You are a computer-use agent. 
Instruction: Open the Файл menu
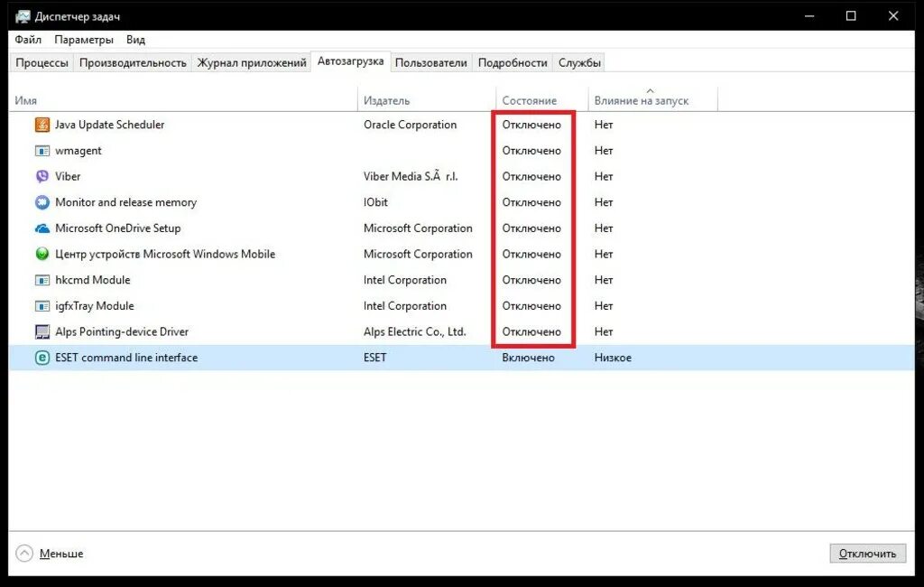click(28, 40)
